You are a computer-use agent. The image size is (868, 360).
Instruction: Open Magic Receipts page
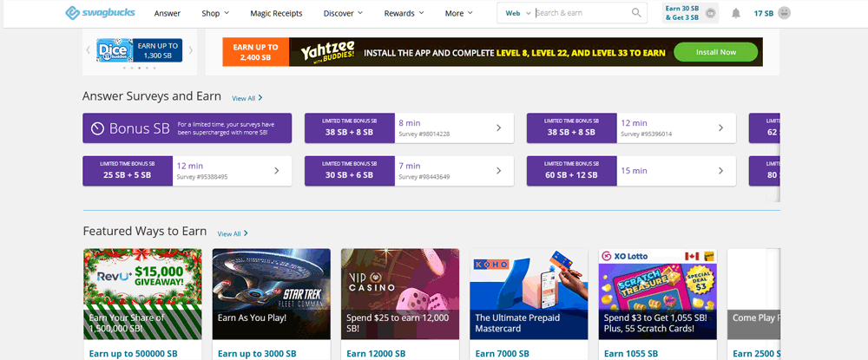coord(276,13)
